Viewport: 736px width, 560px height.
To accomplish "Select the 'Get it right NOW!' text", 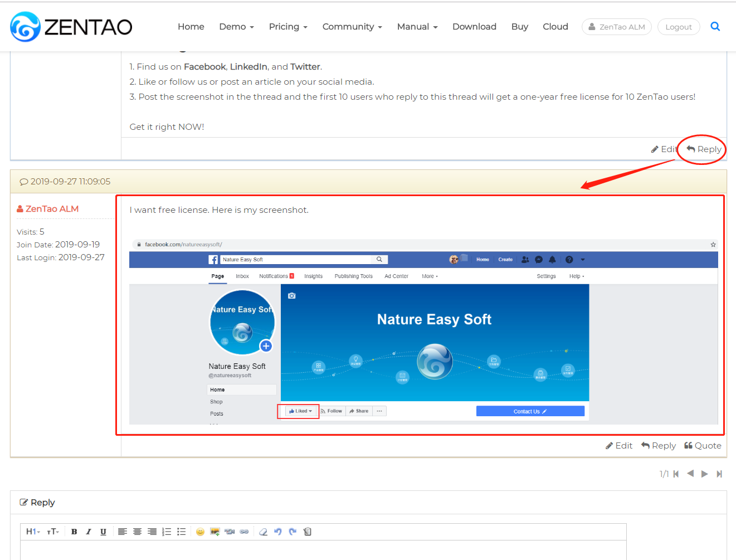I will click(x=167, y=127).
